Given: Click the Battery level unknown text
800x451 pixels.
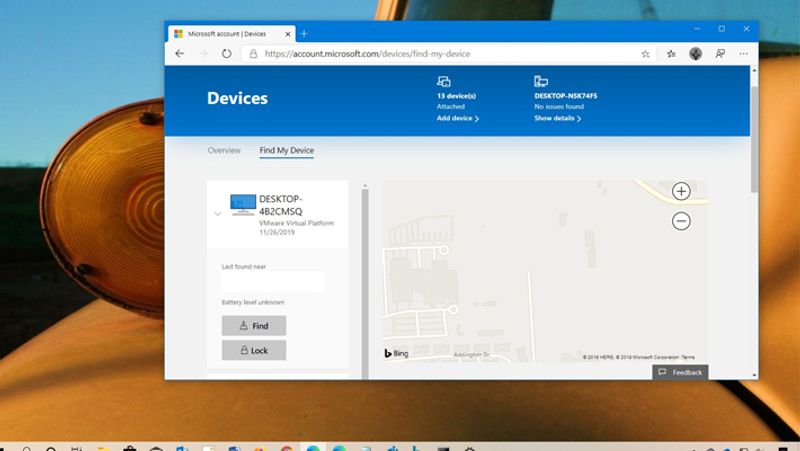Looking at the screenshot, I should point(253,303).
